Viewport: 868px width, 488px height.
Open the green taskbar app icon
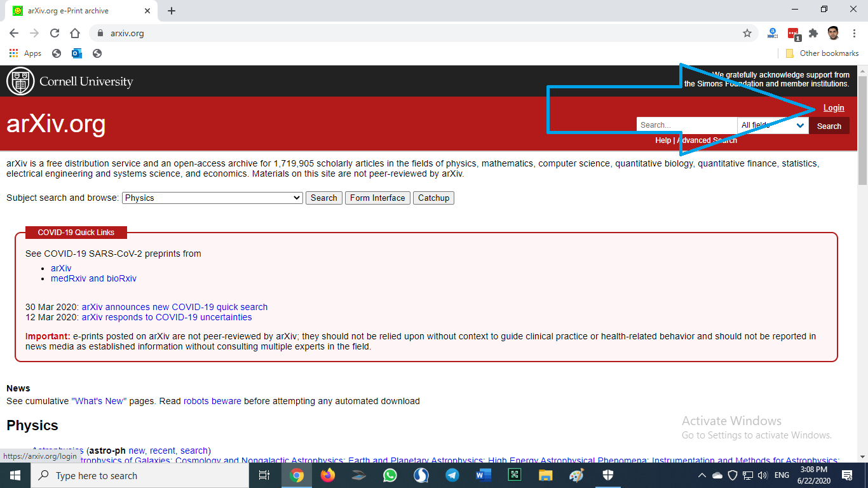(514, 475)
